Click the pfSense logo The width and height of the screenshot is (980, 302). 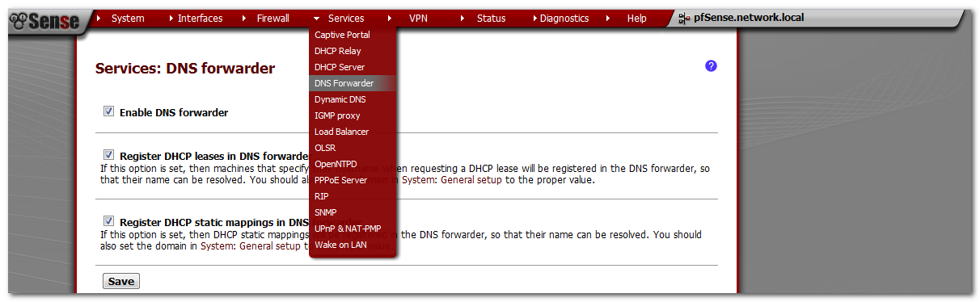coord(44,23)
